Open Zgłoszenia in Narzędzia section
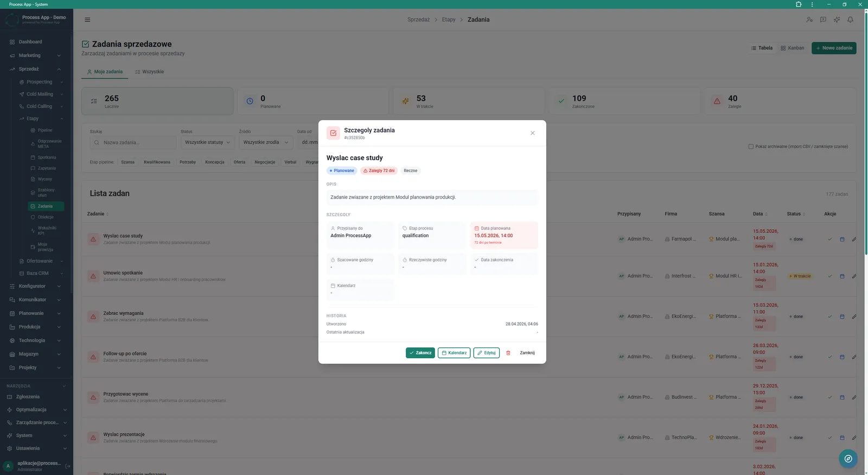This screenshot has width=868, height=475. click(x=36, y=397)
